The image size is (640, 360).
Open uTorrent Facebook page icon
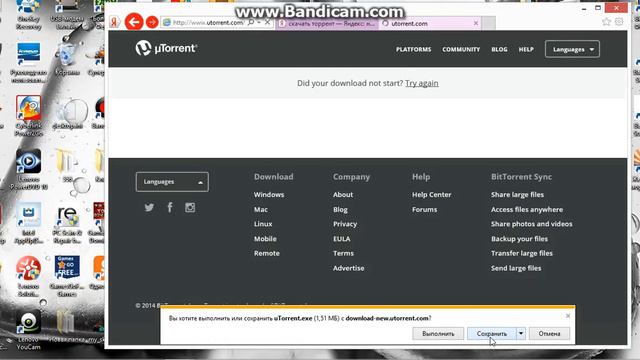tap(170, 207)
